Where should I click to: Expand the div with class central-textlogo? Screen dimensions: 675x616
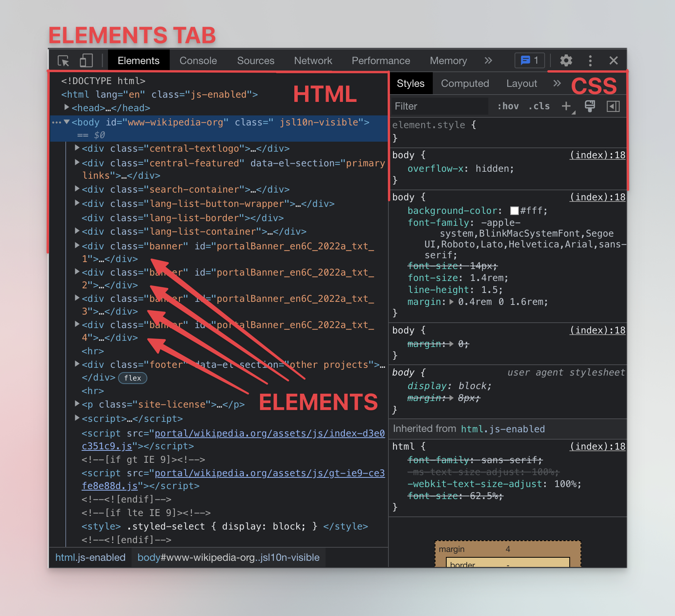tap(76, 148)
